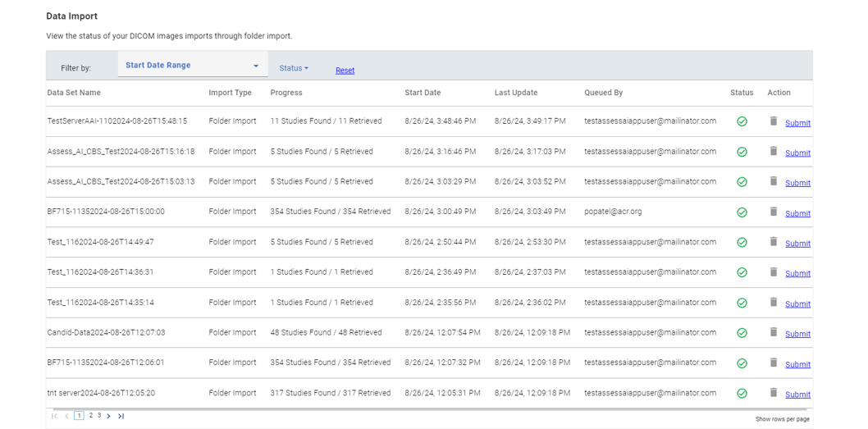This screenshot has width=868, height=429.
Task: Click status checkmark for Test_116 14:36:31 row
Action: [x=742, y=272]
